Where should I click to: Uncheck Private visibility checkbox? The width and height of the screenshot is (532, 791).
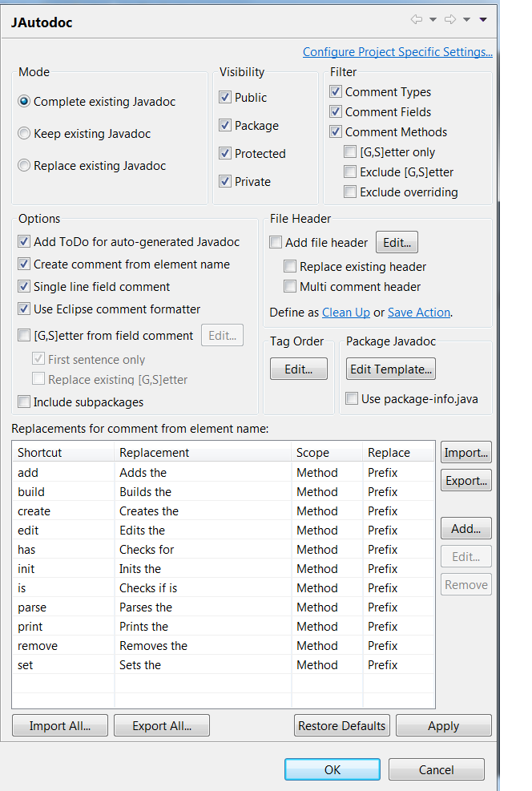225,182
